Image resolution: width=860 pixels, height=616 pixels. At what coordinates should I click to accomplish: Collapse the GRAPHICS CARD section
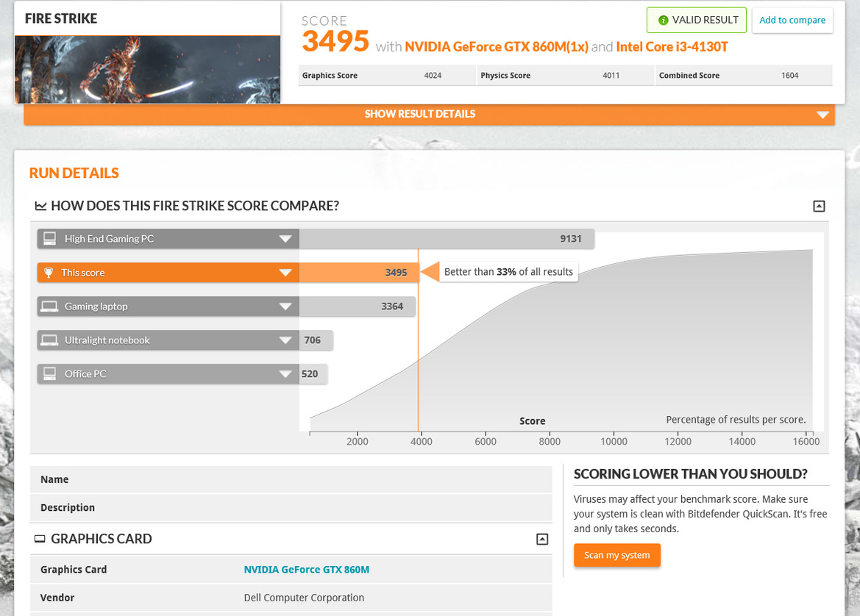(542, 540)
